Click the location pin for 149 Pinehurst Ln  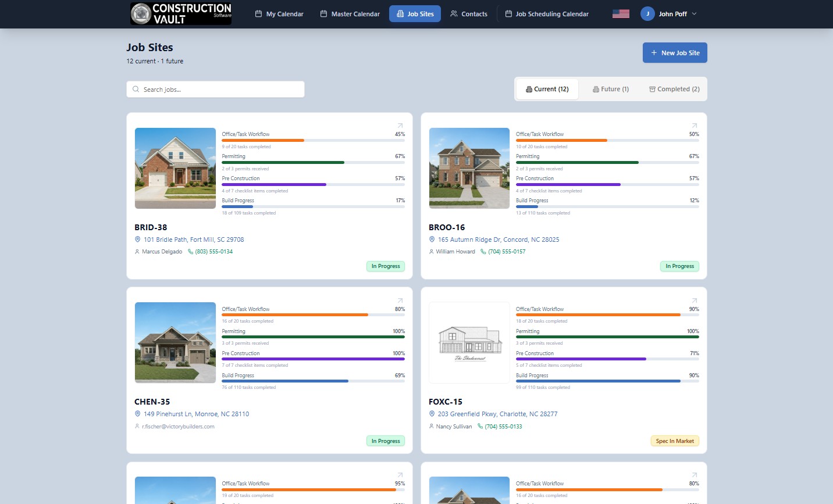138,414
